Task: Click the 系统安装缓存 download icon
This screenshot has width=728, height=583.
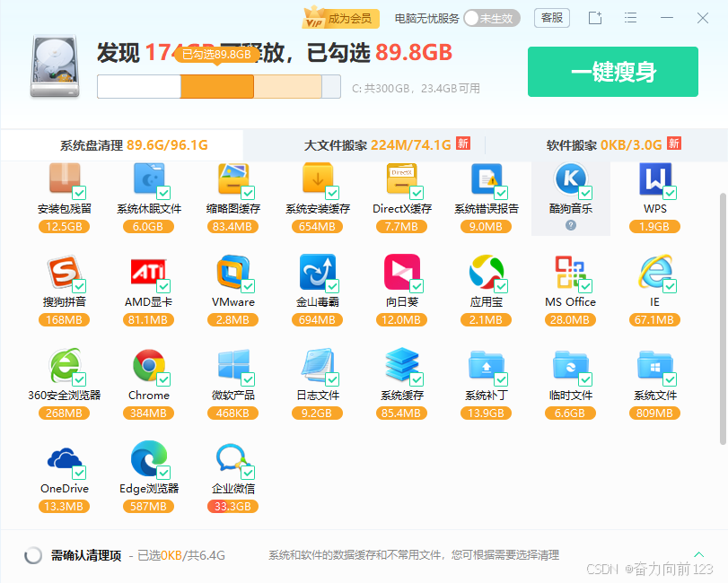Action: (x=318, y=178)
